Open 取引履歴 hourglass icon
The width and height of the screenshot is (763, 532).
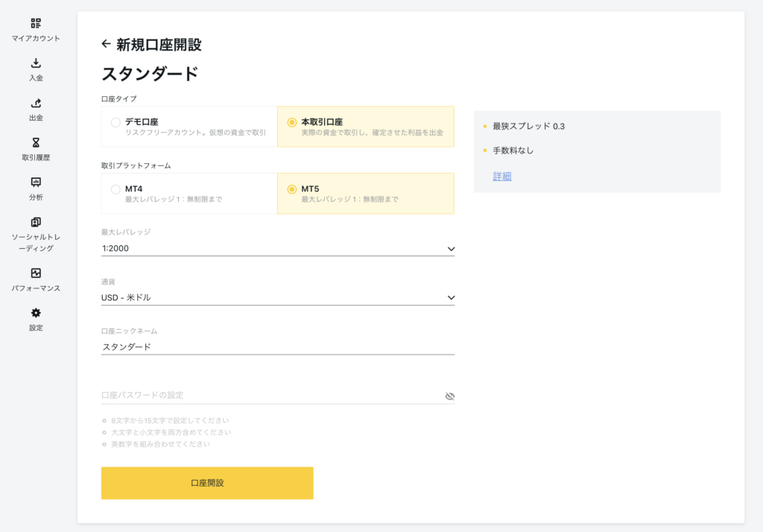pyautogui.click(x=36, y=142)
